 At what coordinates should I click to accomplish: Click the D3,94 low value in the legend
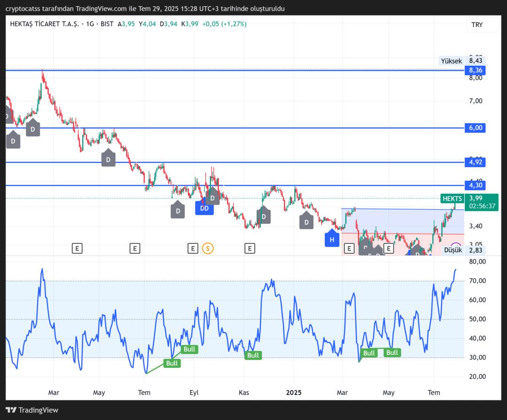pyautogui.click(x=169, y=24)
